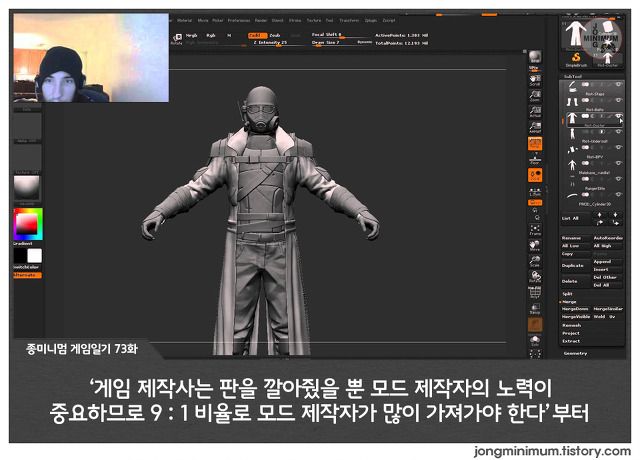This screenshot has height=460, width=640.
Task: Open the Preferences menu
Action: [x=239, y=20]
